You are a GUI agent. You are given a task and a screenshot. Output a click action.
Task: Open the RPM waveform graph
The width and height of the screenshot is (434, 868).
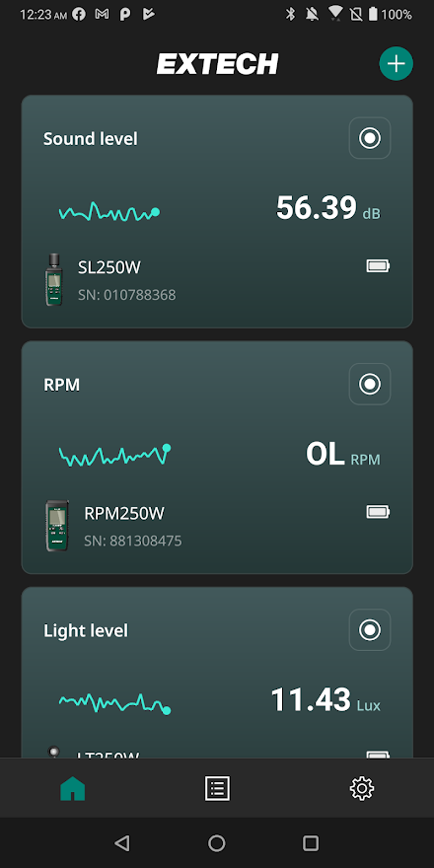[114, 455]
